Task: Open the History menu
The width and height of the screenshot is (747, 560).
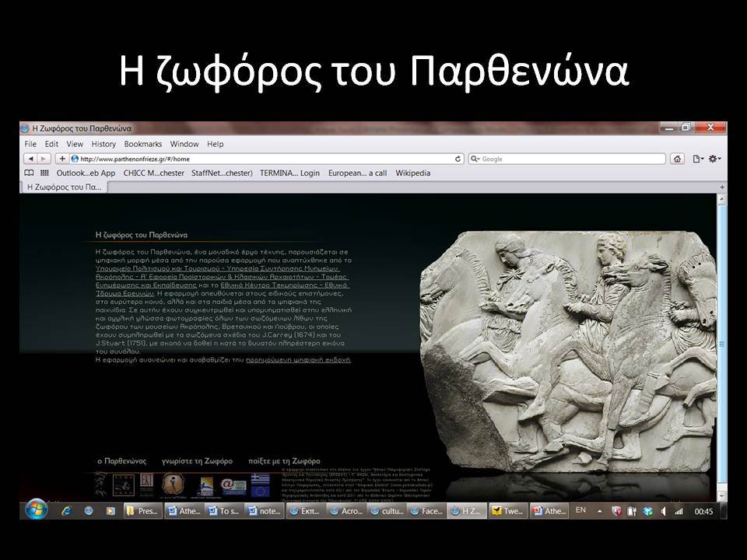Action: point(103,144)
